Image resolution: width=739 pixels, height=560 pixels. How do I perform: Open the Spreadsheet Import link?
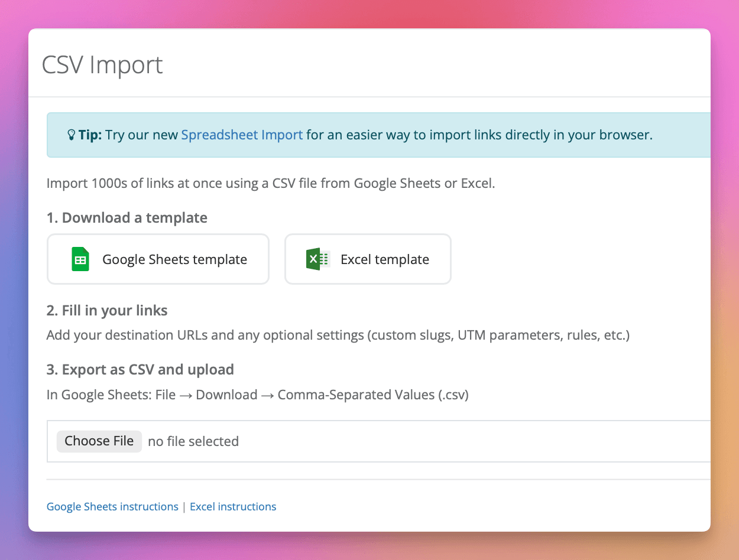point(242,135)
